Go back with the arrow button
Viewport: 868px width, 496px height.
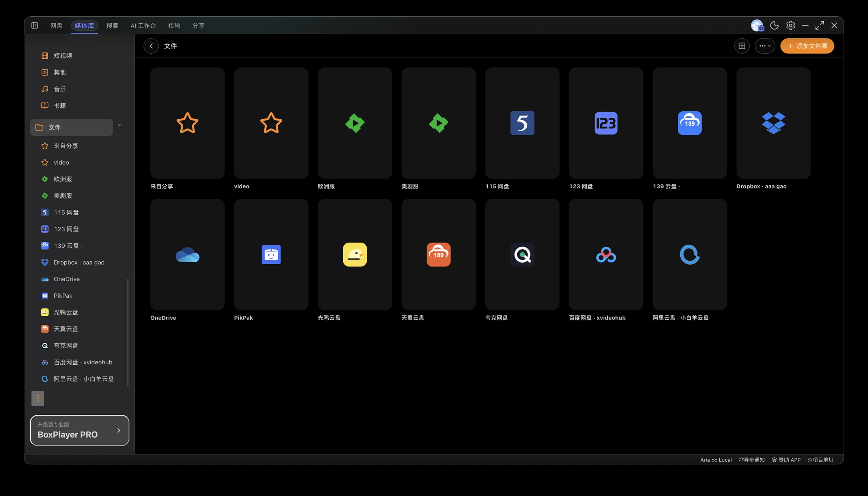151,46
